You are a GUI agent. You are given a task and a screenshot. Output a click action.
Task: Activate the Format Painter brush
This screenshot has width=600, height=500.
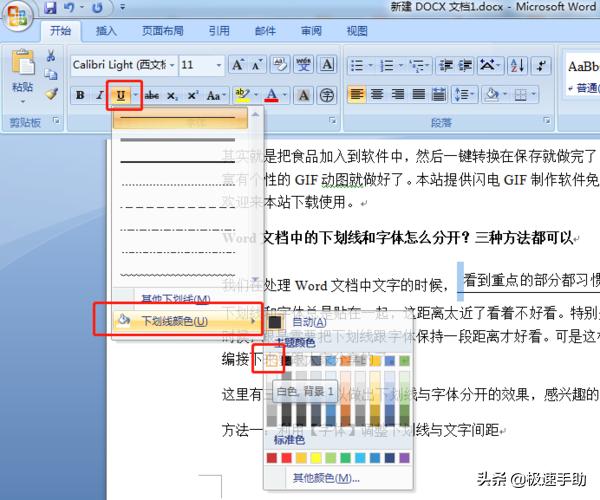[x=52, y=94]
